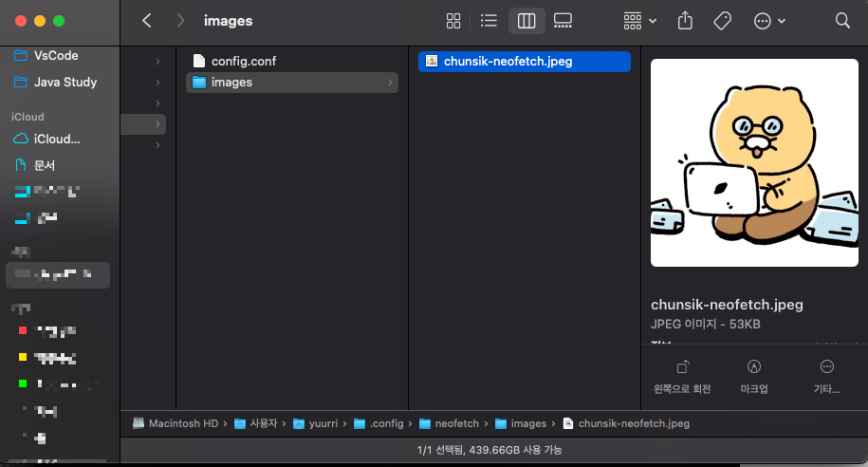Viewport: 868px width, 467px height.
Task: Switch to icon grid view
Action: click(x=453, y=21)
